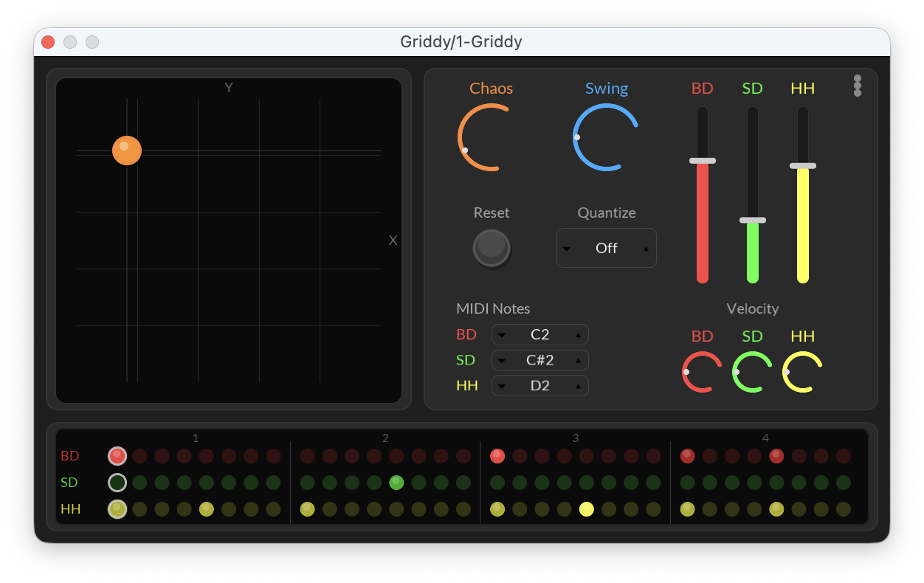Toggle the lit SD step in bar 2
Image resolution: width=924 pixels, height=583 pixels.
pyautogui.click(x=396, y=483)
